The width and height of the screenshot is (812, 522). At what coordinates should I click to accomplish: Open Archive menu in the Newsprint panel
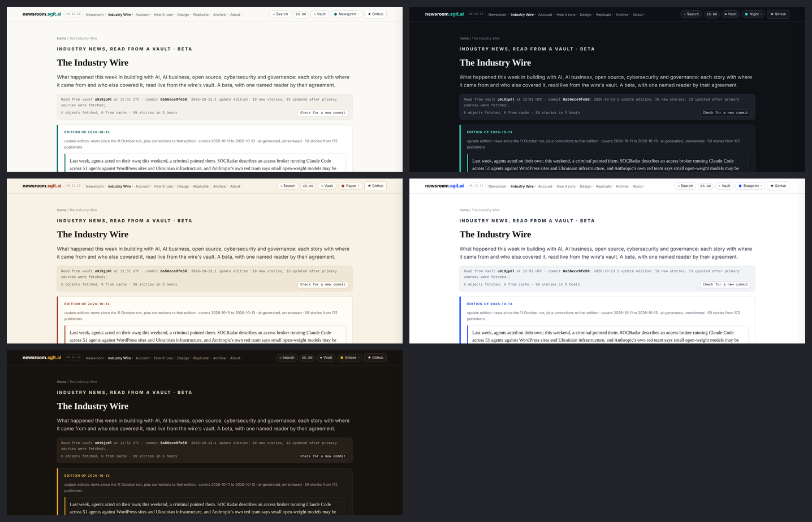click(x=220, y=15)
